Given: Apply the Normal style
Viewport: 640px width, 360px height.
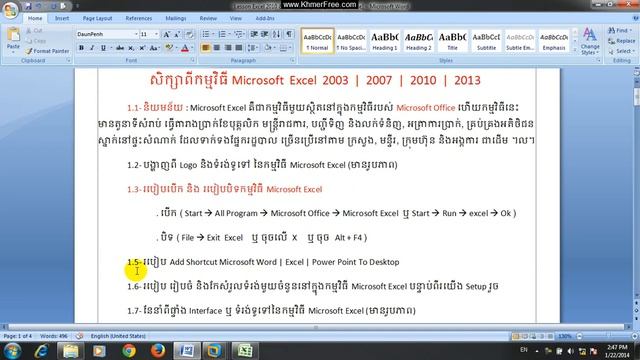Looking at the screenshot, I should click(317, 41).
